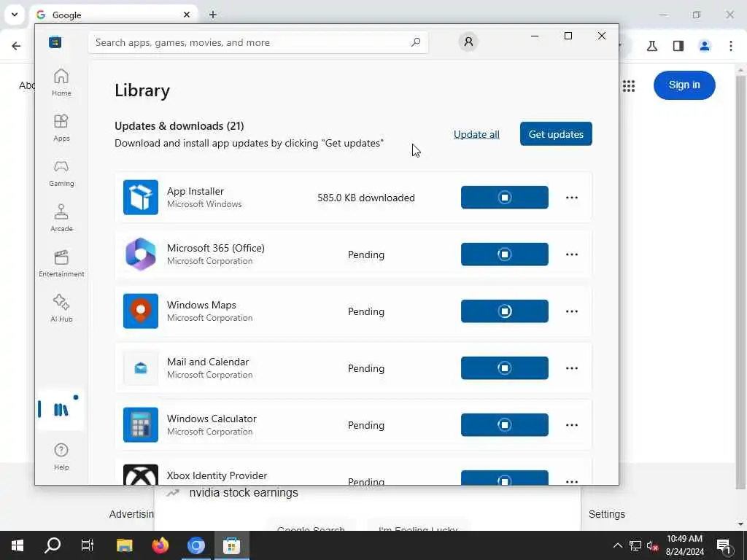
Task: Select nvidia stock earnings suggestion
Action: pyautogui.click(x=244, y=493)
